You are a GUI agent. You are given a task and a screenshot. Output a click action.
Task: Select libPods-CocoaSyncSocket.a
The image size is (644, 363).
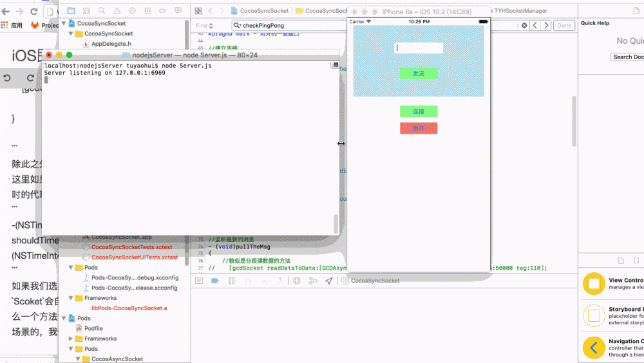129,308
